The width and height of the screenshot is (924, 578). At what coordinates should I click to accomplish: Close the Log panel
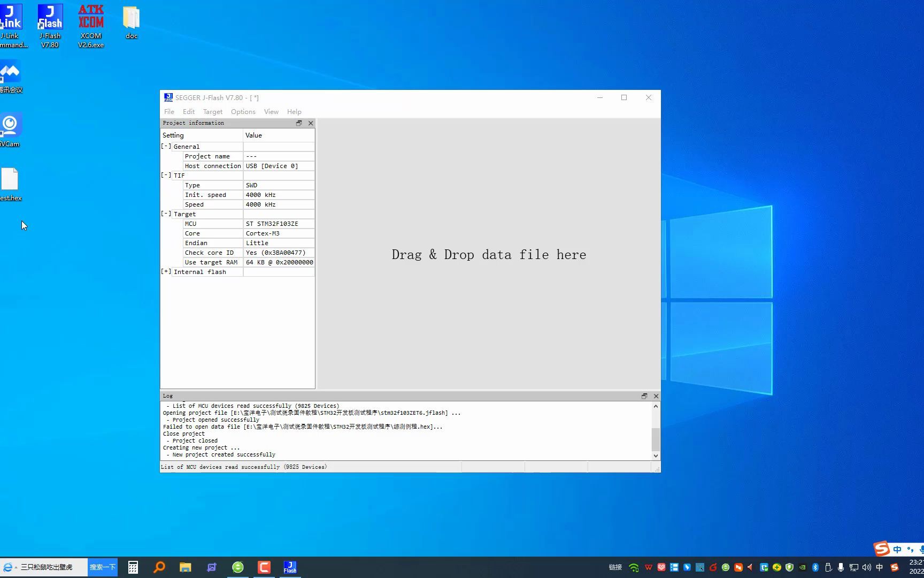point(656,396)
